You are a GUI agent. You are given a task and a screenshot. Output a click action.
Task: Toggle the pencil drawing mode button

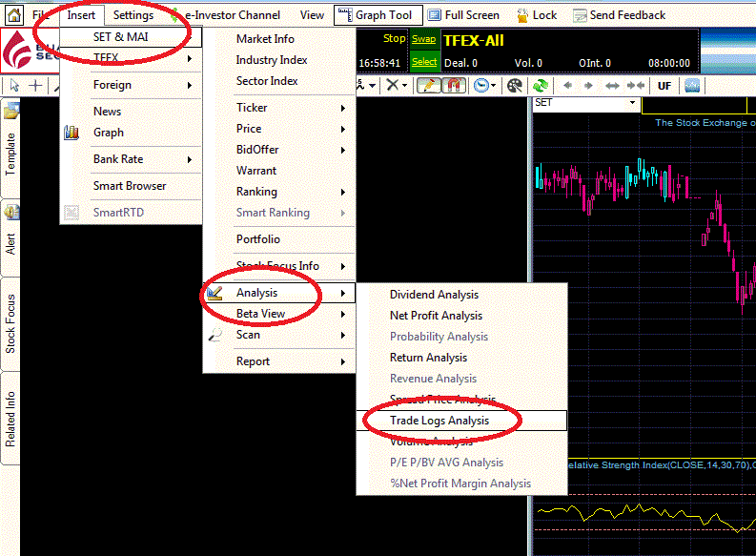(x=428, y=85)
